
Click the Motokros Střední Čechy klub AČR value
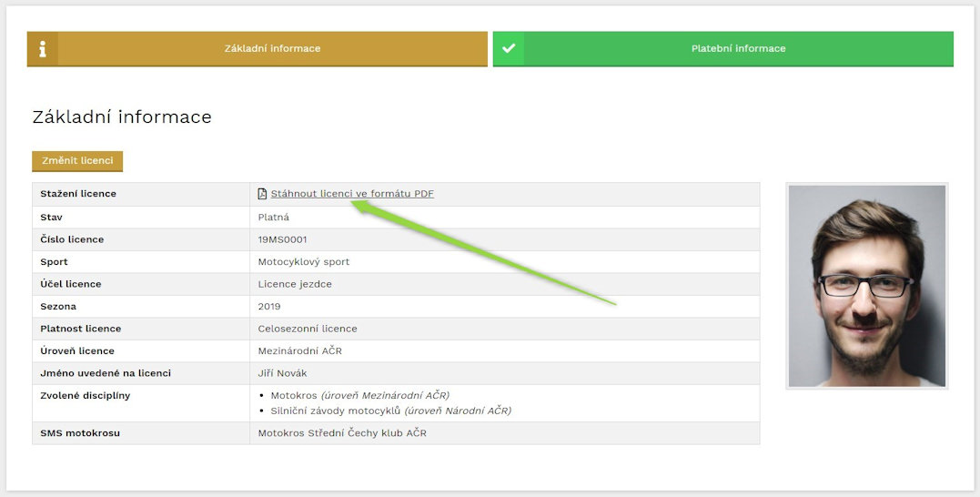342,433
